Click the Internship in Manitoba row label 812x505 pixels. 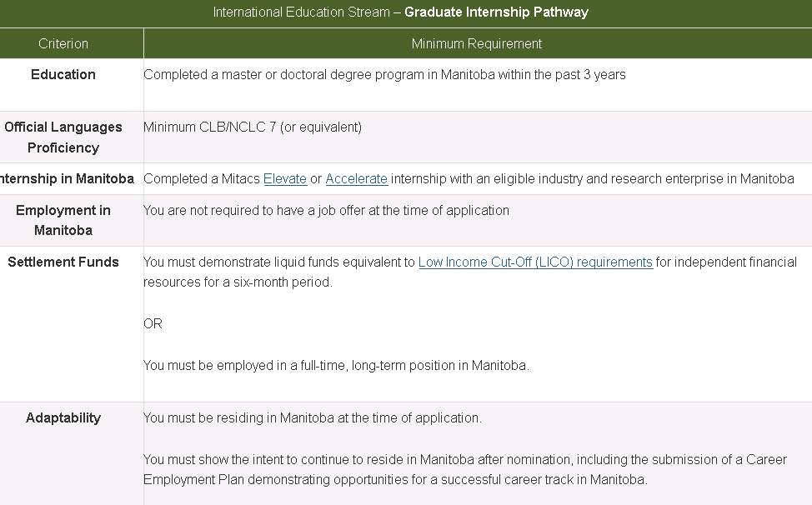pyautogui.click(x=67, y=179)
